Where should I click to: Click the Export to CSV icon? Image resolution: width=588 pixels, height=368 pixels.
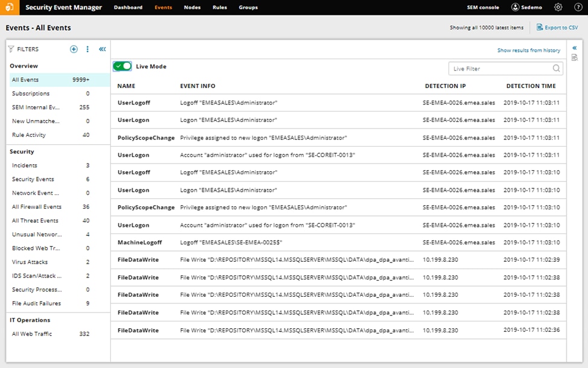click(539, 27)
